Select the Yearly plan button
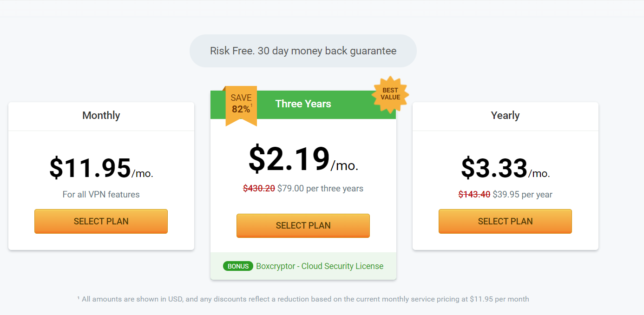 tap(505, 221)
